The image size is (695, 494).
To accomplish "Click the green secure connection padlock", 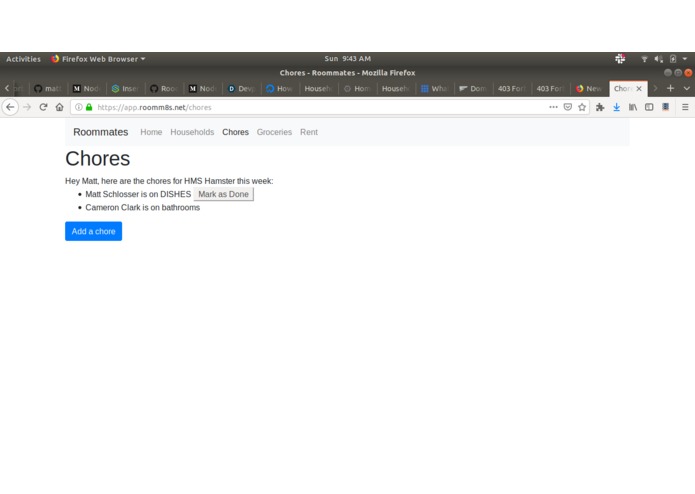I will tap(89, 107).
